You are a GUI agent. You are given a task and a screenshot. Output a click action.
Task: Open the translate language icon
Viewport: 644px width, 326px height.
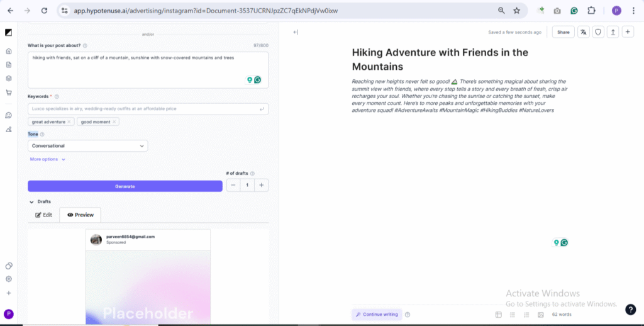583,32
